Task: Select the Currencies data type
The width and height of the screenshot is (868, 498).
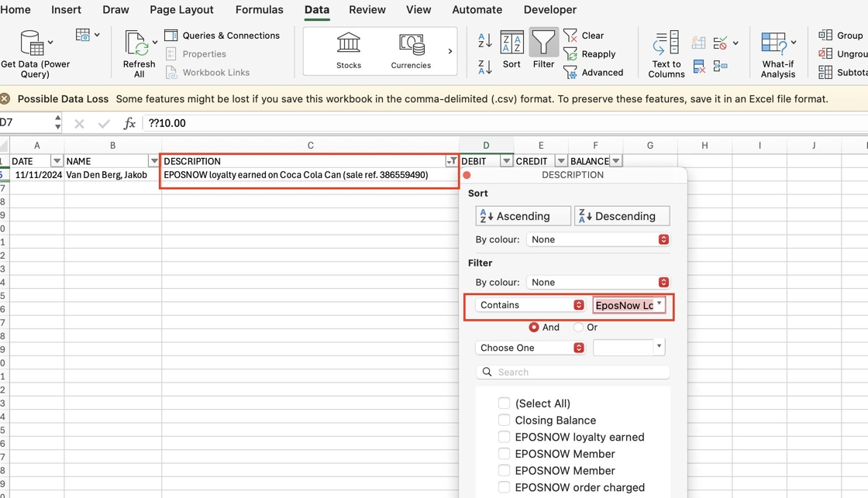Action: 411,50
